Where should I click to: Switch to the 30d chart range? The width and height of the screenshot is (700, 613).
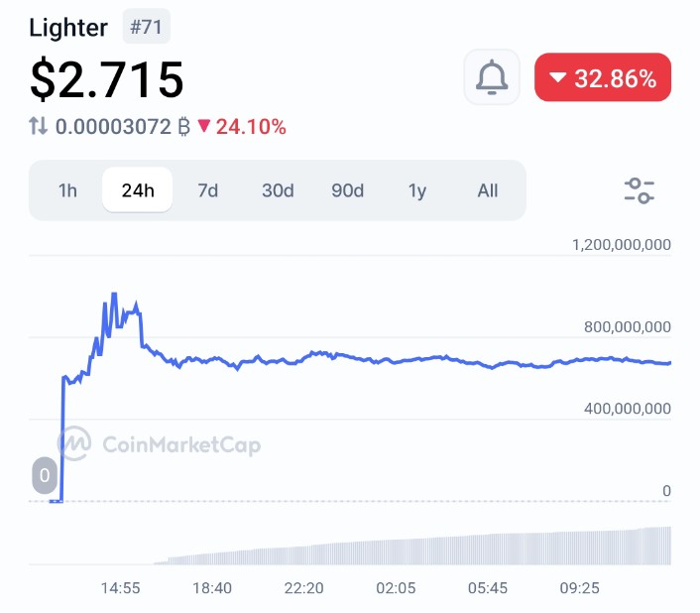278,190
